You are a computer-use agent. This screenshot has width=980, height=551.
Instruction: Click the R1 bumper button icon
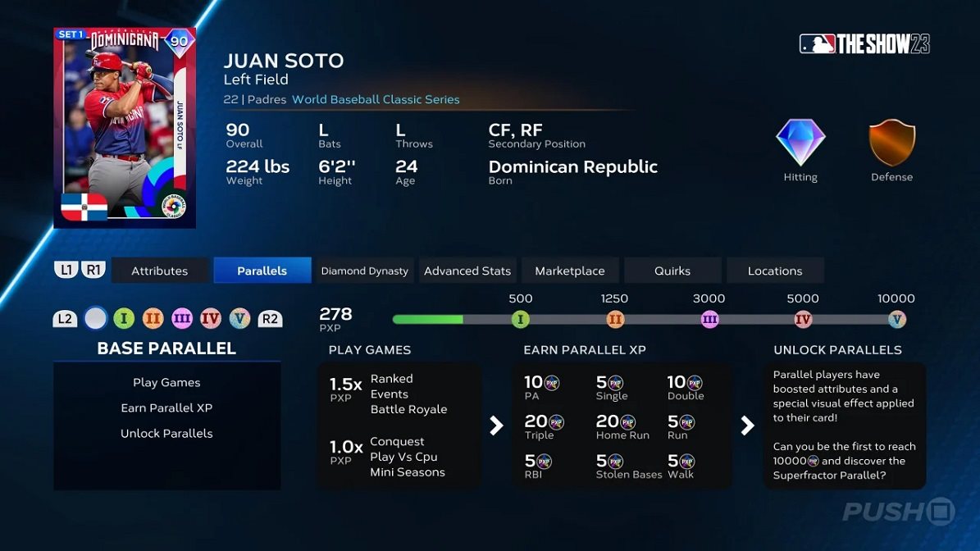pyautogui.click(x=93, y=270)
